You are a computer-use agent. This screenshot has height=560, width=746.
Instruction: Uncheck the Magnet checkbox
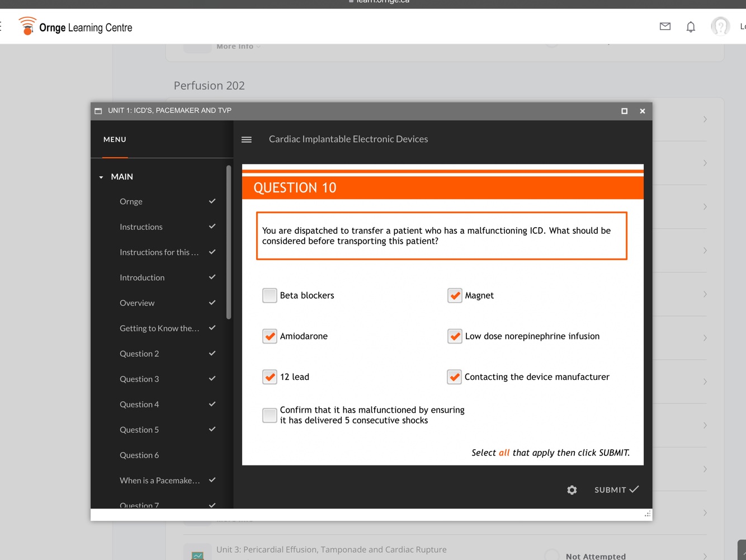pos(455,295)
